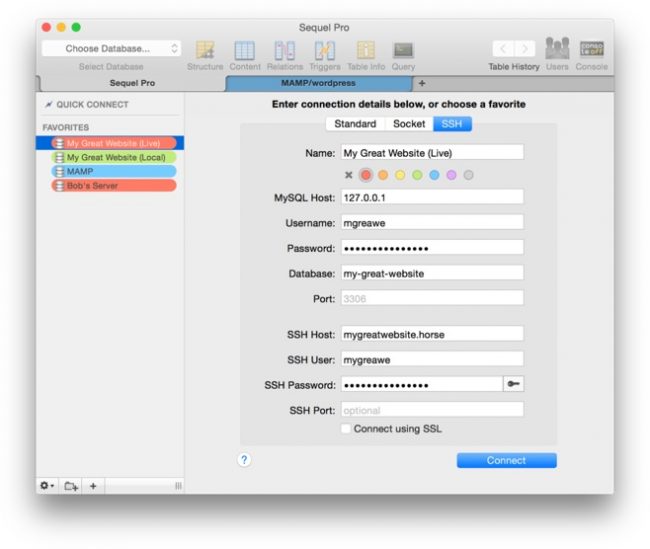The height and width of the screenshot is (549, 650).
Task: Open the Structure view icon
Action: pos(205,50)
